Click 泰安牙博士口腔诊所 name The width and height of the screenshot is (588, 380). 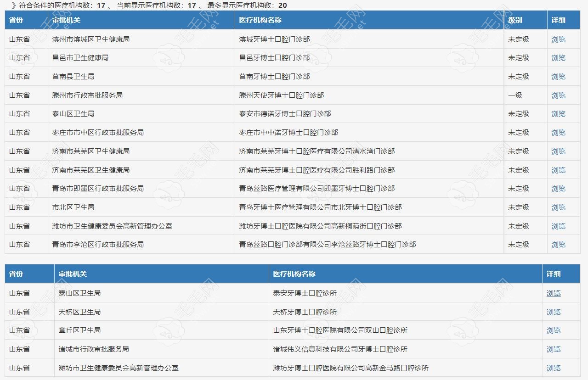[x=305, y=293]
